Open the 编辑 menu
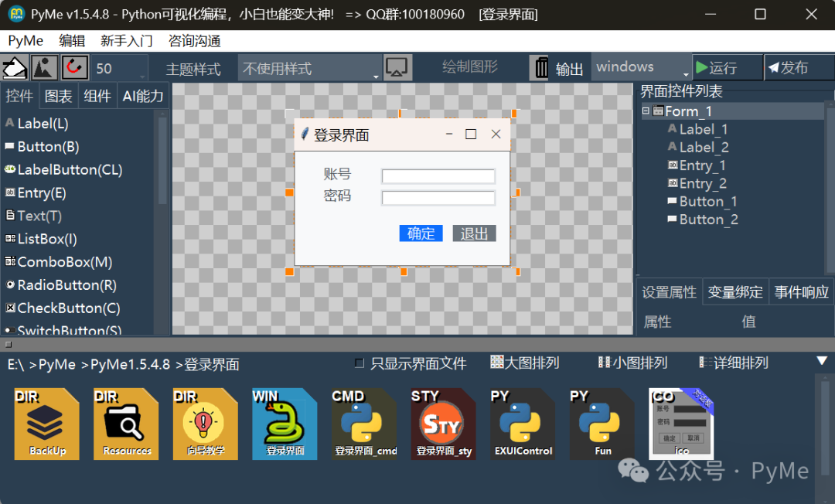 click(72, 40)
